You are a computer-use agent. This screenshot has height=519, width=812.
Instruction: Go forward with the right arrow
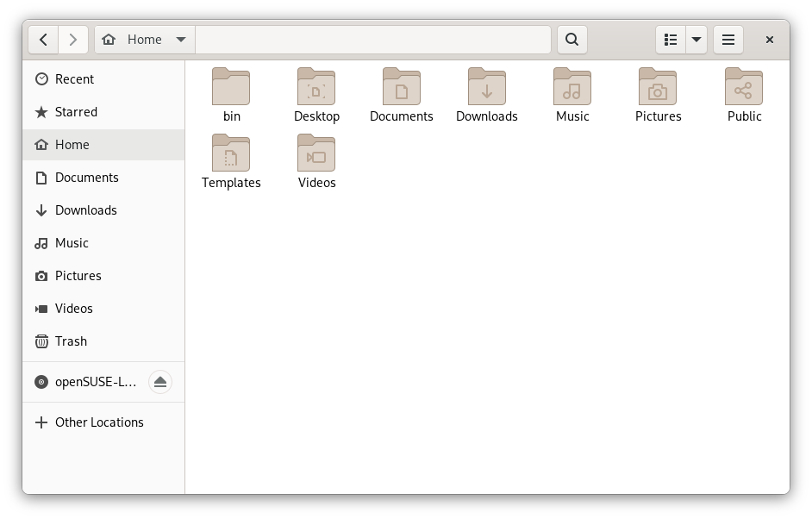(72, 40)
